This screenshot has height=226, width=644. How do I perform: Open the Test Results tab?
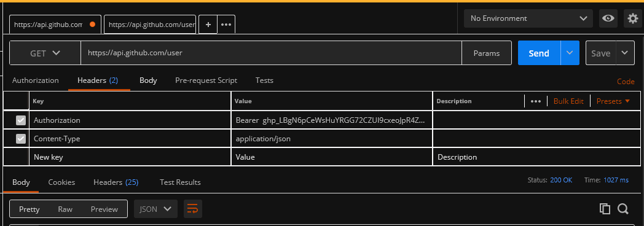point(180,182)
